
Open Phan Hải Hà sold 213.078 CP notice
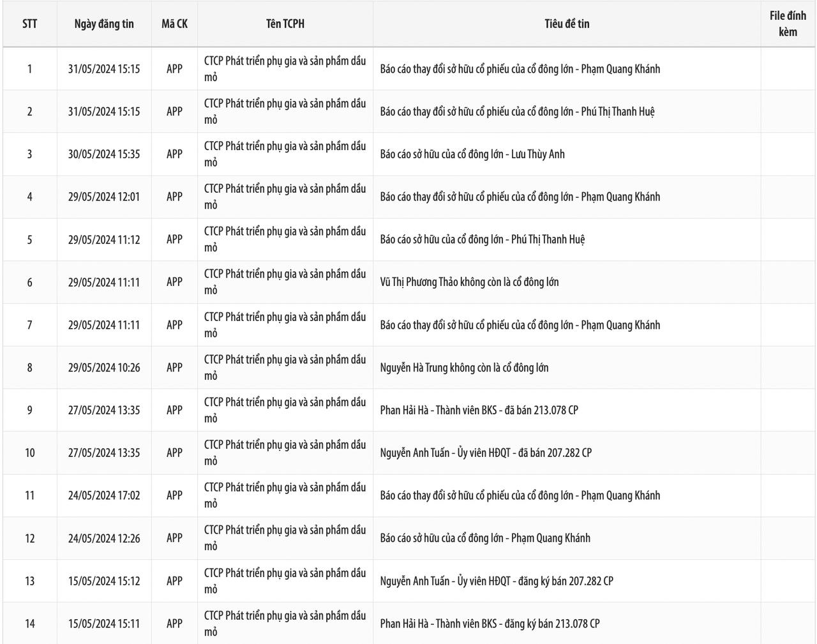click(479, 410)
